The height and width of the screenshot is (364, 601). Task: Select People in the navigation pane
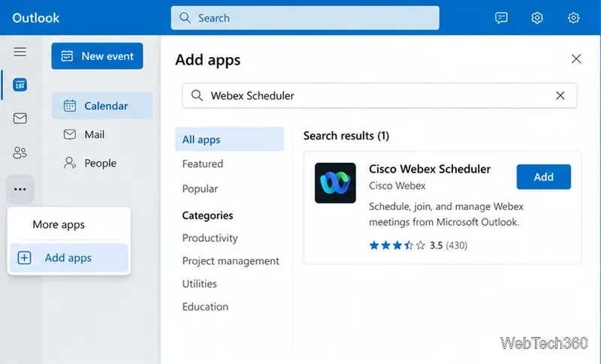[x=102, y=163]
